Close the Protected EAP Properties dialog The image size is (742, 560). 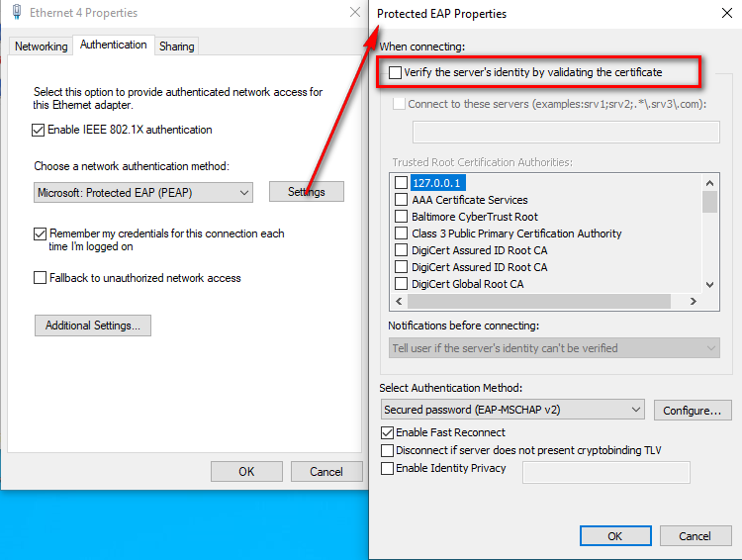727,13
